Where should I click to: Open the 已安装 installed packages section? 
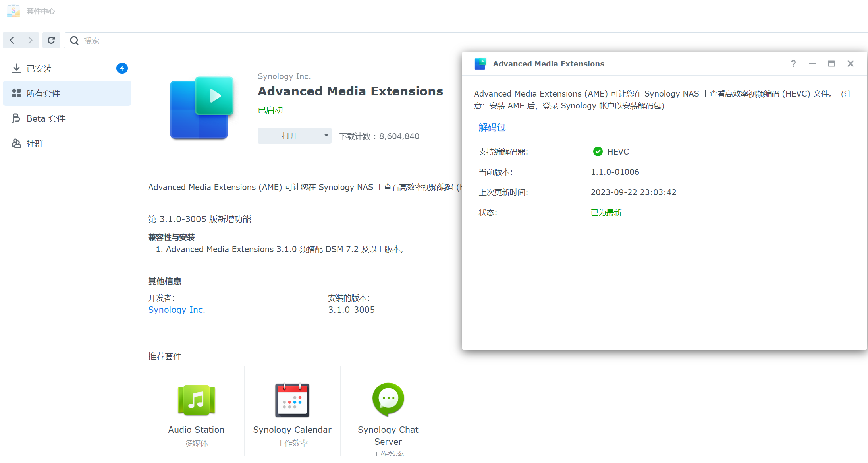click(x=67, y=68)
